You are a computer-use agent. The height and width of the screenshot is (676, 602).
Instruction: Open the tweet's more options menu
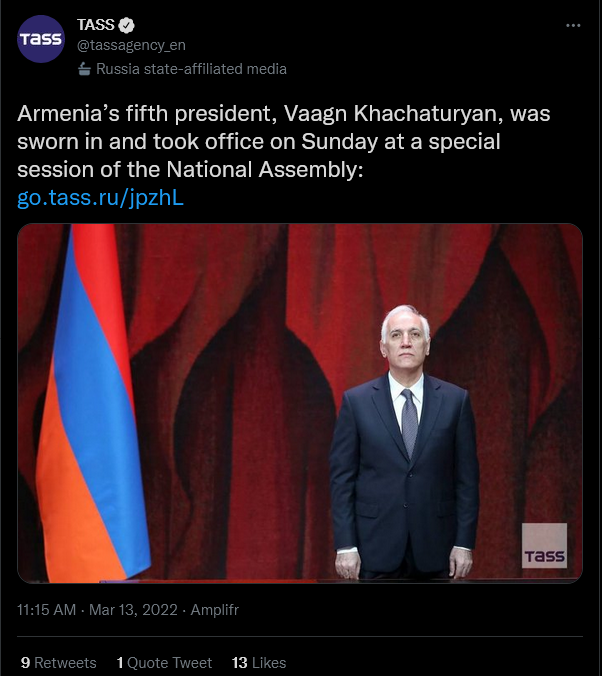point(573,25)
